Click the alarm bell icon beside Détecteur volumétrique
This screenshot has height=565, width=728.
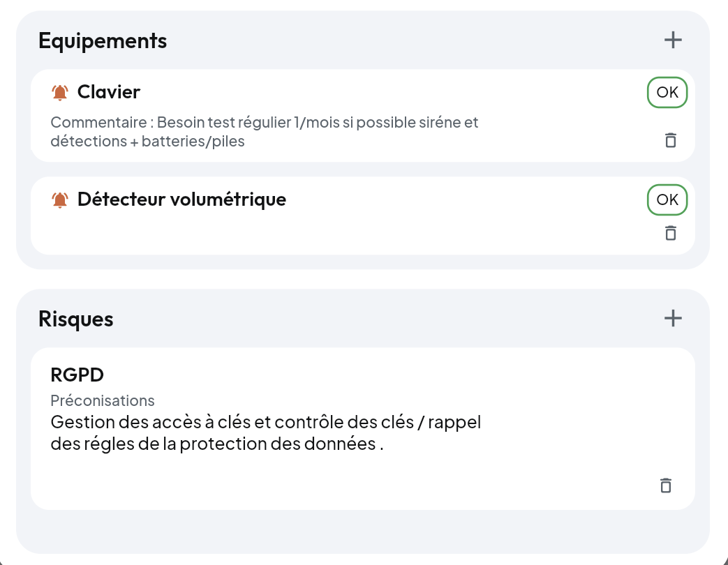coord(60,200)
